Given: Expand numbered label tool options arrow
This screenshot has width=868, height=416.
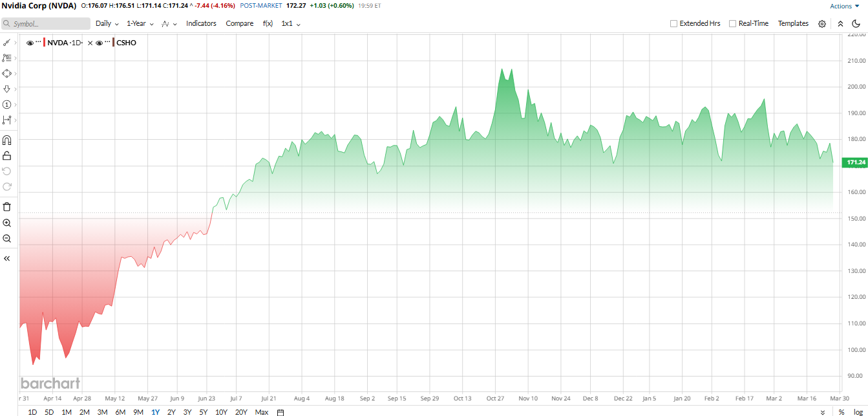Looking at the screenshot, I should (16, 104).
